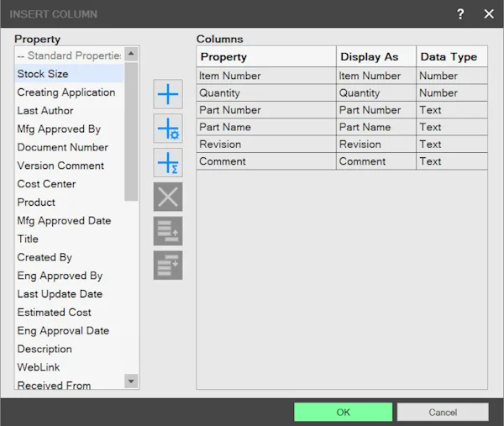Screen dimensions: 504x426
Task: Select Part Name in the Columns Property column
Action: click(266, 127)
